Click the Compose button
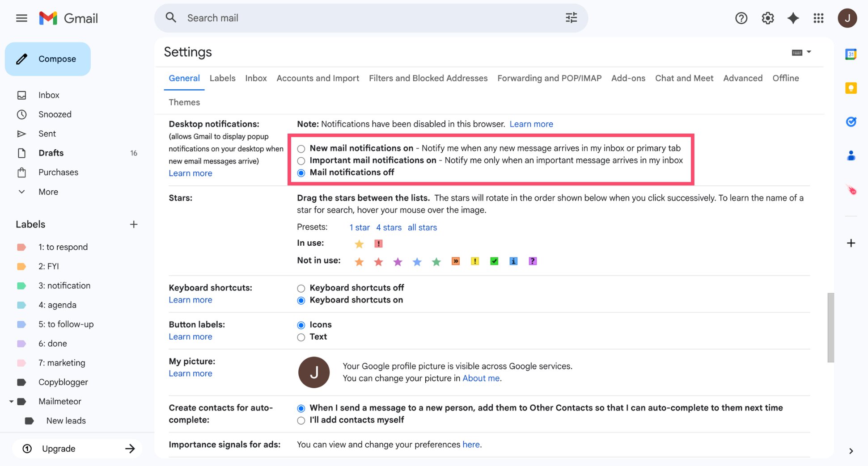Screen dimensions: 868x466 [x=48, y=59]
